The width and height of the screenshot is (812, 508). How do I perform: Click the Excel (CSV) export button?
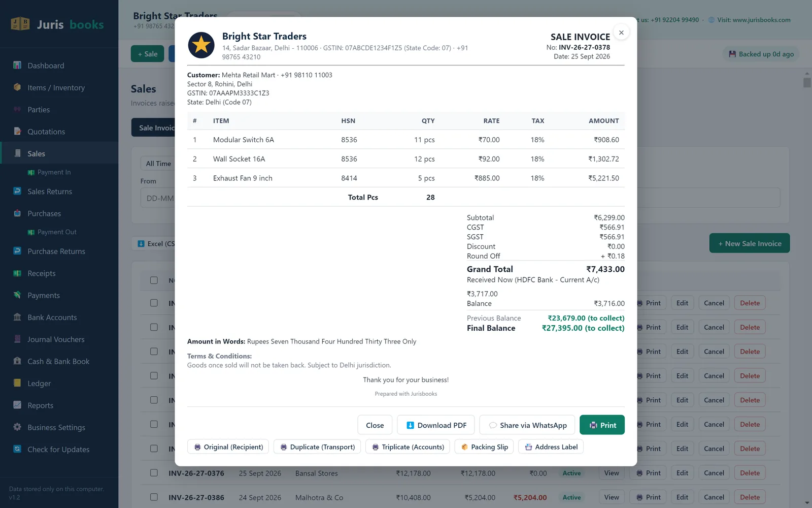tap(153, 244)
